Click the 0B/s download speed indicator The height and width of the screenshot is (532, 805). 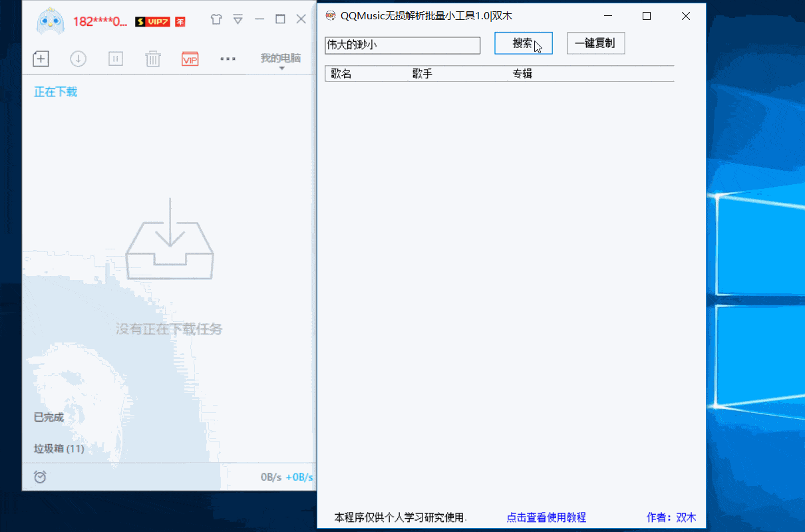click(271, 477)
